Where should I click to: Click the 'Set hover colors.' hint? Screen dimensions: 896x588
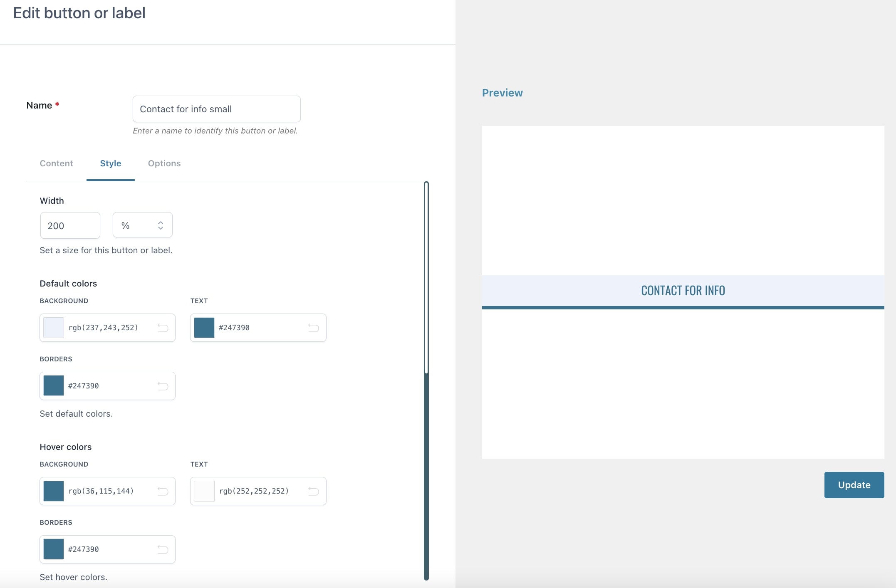click(x=74, y=577)
